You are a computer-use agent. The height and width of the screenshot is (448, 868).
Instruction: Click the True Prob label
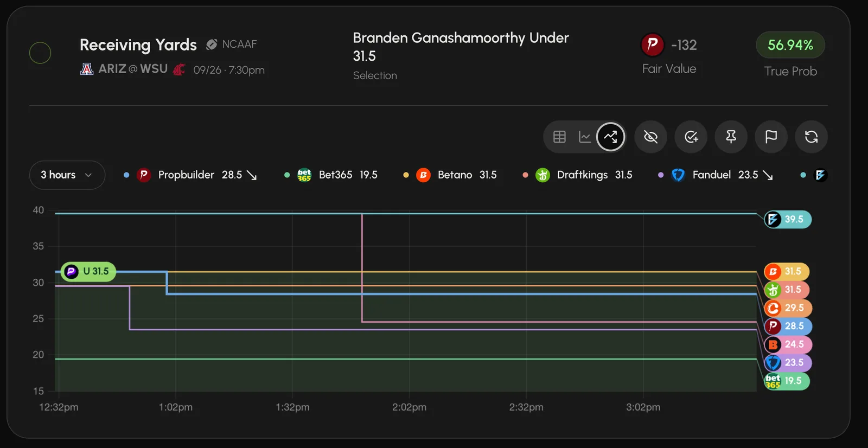[x=790, y=71]
